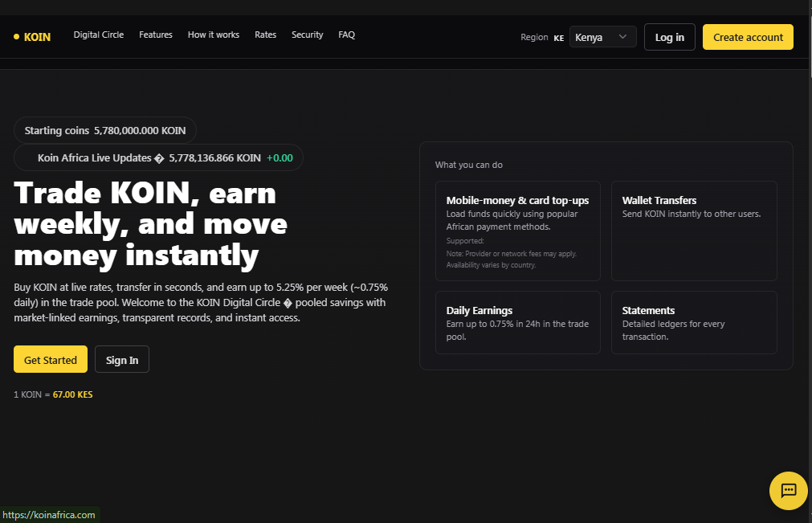Click the Sign In button
Viewport: 812px width, 523px height.
coord(122,359)
